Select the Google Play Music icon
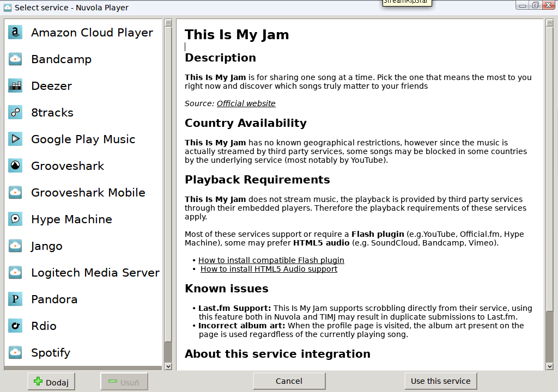The width and height of the screenshot is (558, 392). pos(15,139)
